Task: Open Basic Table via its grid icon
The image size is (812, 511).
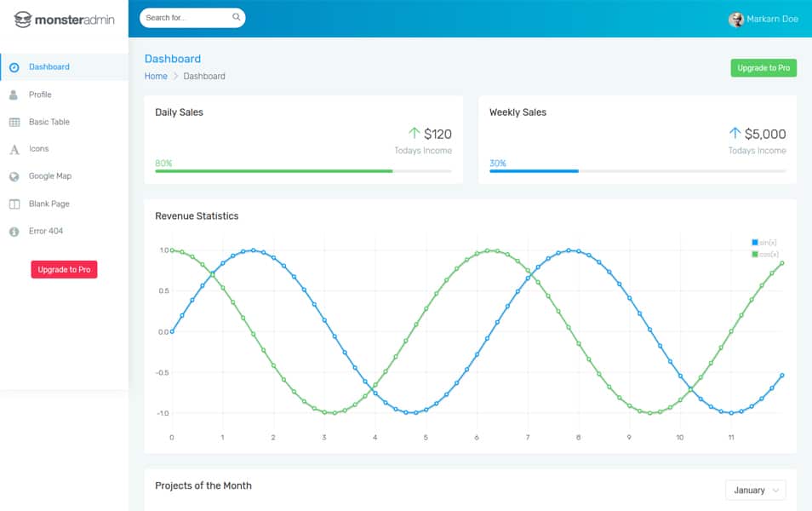Action: [14, 121]
